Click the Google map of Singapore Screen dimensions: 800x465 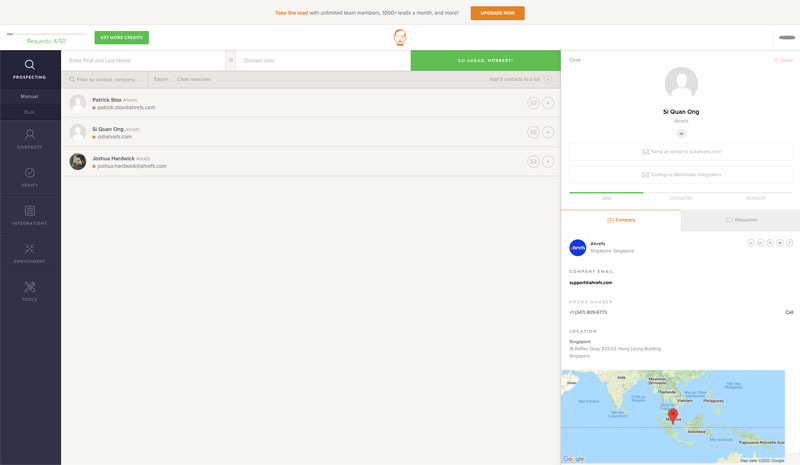[x=673, y=417]
